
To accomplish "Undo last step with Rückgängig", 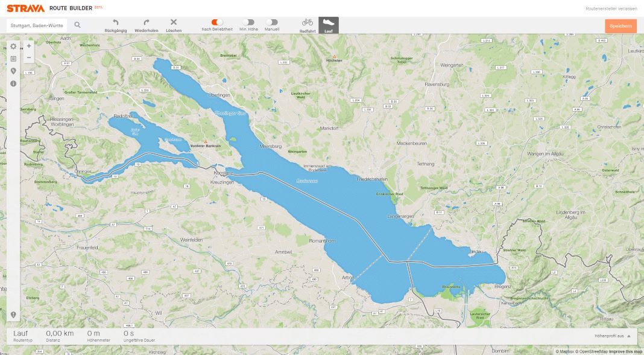I will point(115,25).
